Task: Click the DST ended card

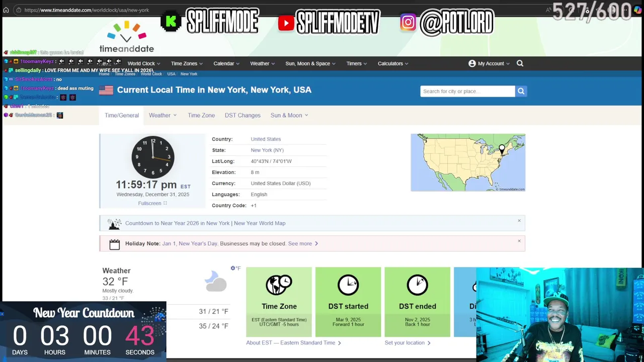Action: click(x=418, y=302)
